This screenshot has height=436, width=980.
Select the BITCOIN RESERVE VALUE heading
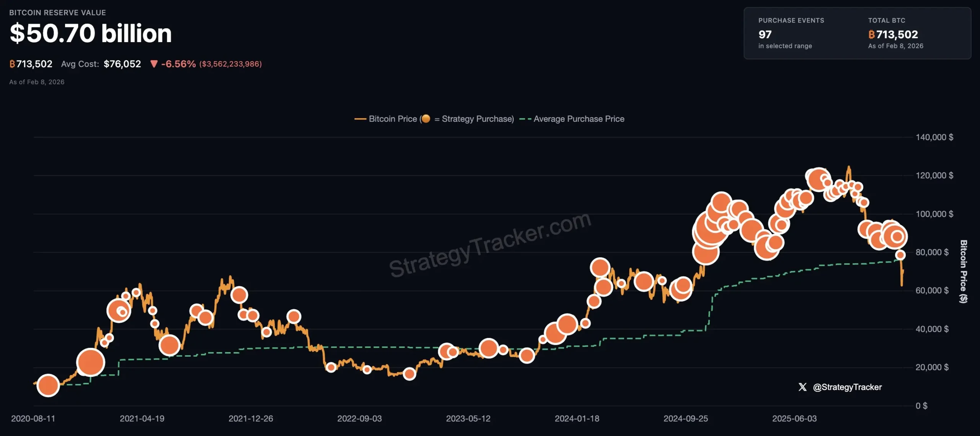(x=57, y=12)
